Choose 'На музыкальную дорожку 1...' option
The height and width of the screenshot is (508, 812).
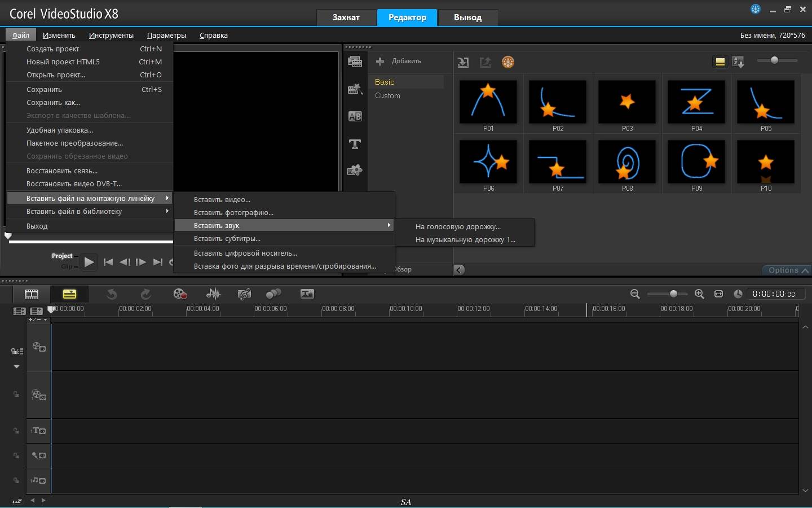point(465,239)
